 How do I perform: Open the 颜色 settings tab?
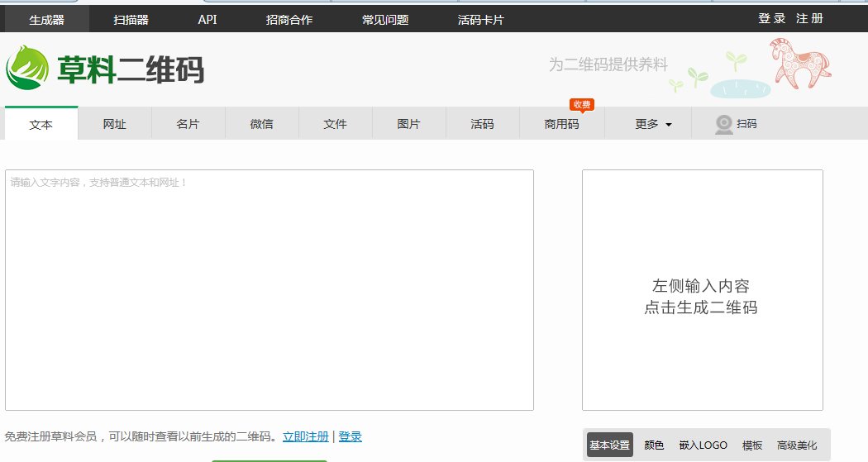[654, 445]
